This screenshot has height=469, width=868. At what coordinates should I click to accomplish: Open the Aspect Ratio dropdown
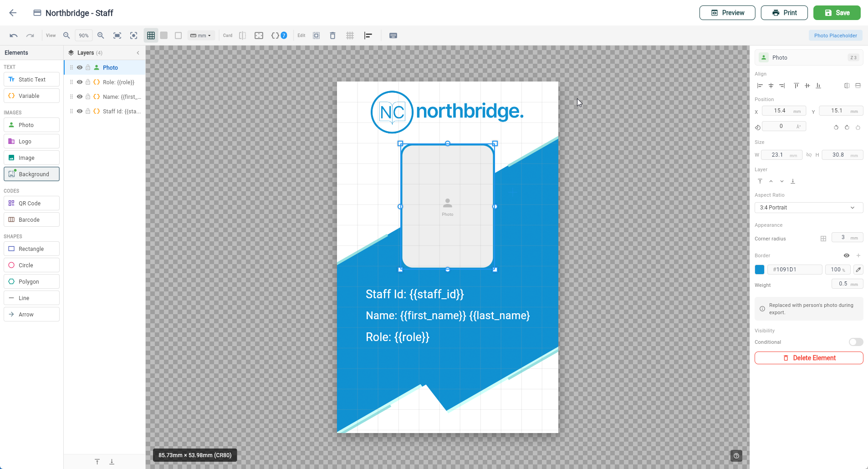[x=808, y=208]
